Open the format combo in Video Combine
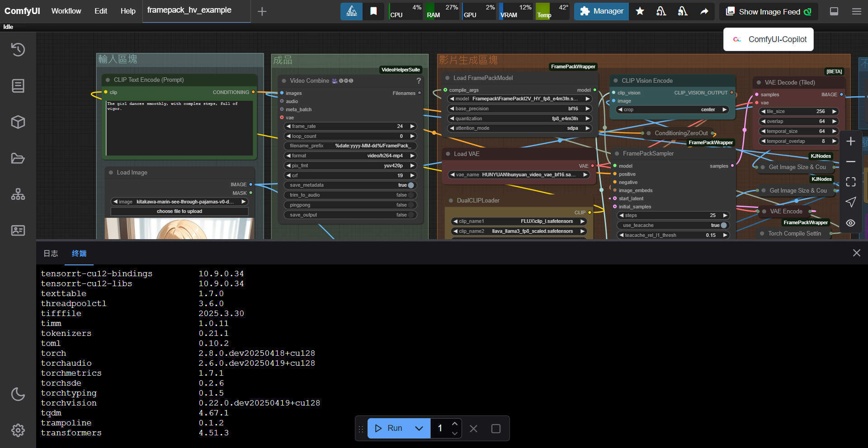This screenshot has height=448, width=868. 350,156
